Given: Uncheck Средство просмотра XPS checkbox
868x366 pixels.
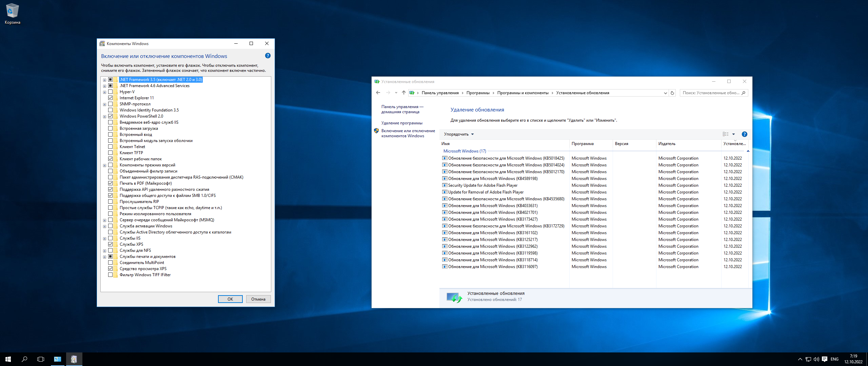Looking at the screenshot, I should tap(111, 269).
